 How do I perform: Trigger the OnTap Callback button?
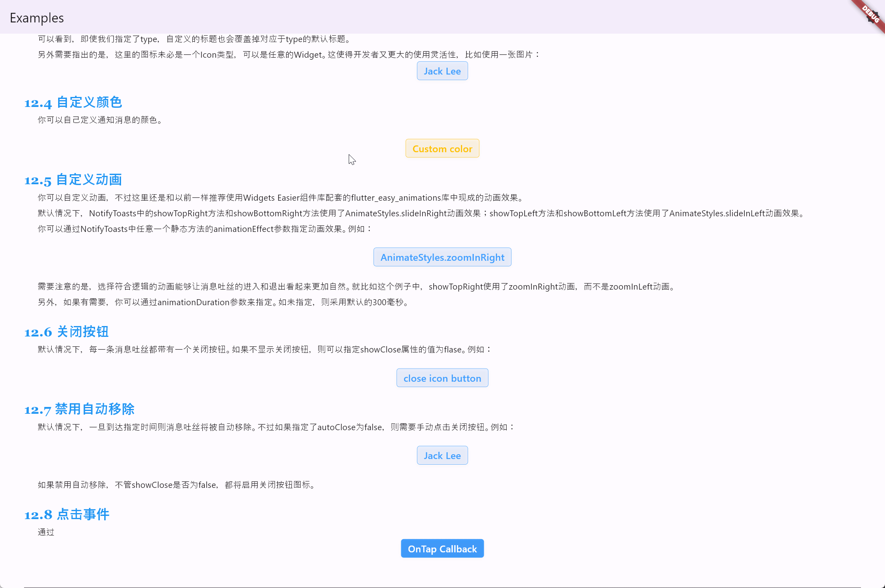point(442,549)
